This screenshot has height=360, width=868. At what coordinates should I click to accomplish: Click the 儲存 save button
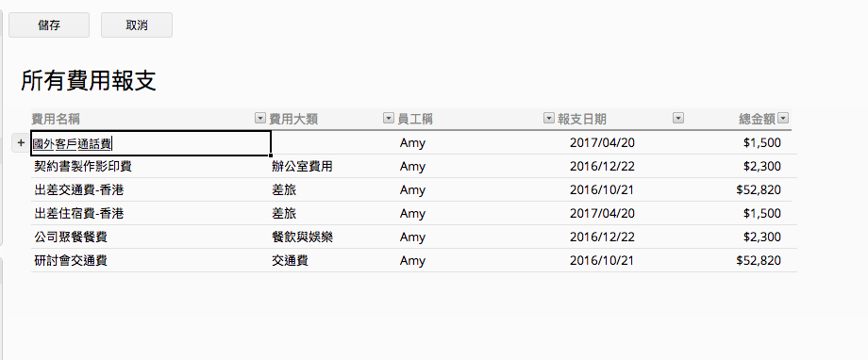pyautogui.click(x=49, y=25)
